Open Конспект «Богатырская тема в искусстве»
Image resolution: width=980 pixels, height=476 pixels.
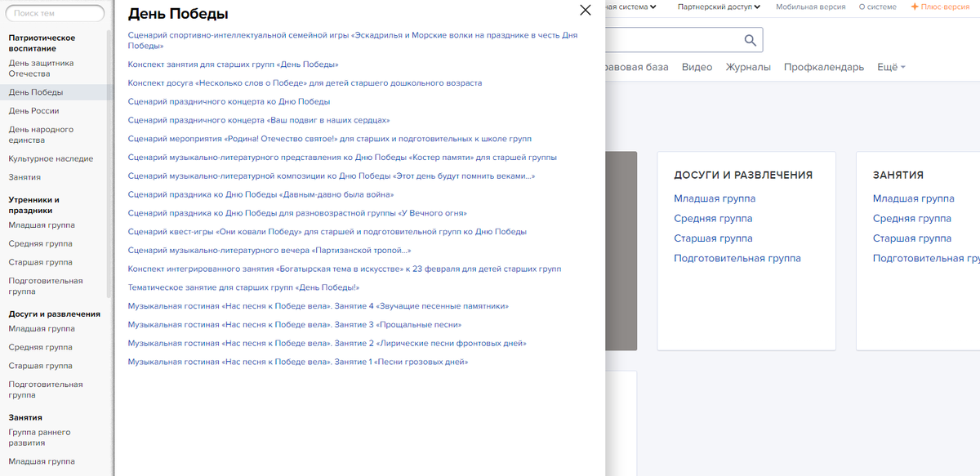345,269
